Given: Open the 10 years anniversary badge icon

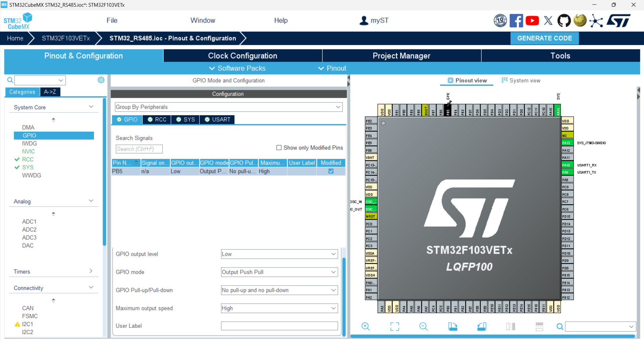Looking at the screenshot, I should tap(500, 20).
